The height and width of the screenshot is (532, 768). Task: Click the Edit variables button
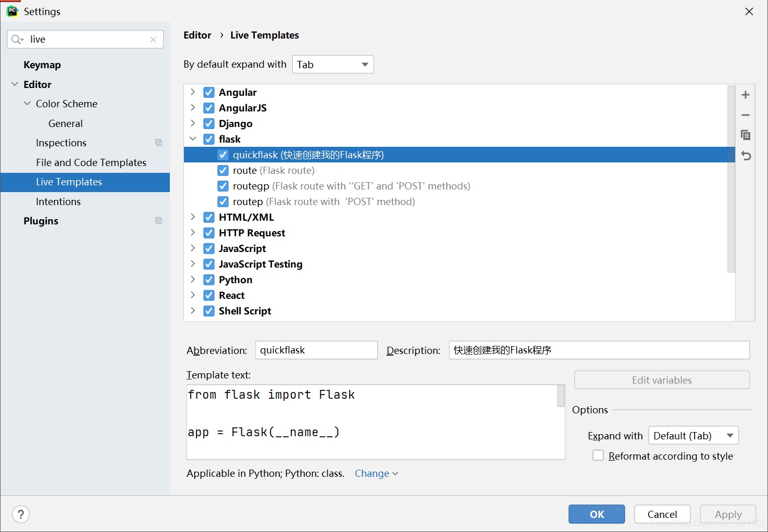(662, 380)
